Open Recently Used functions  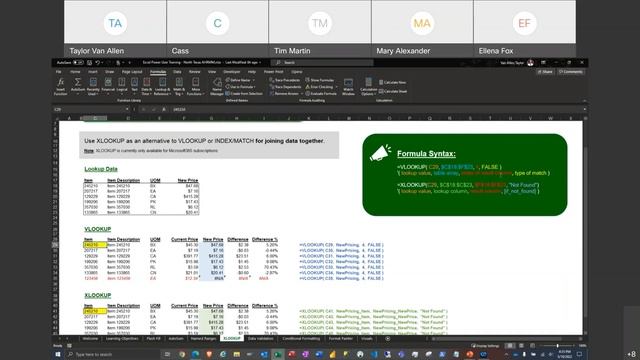[x=93, y=86]
